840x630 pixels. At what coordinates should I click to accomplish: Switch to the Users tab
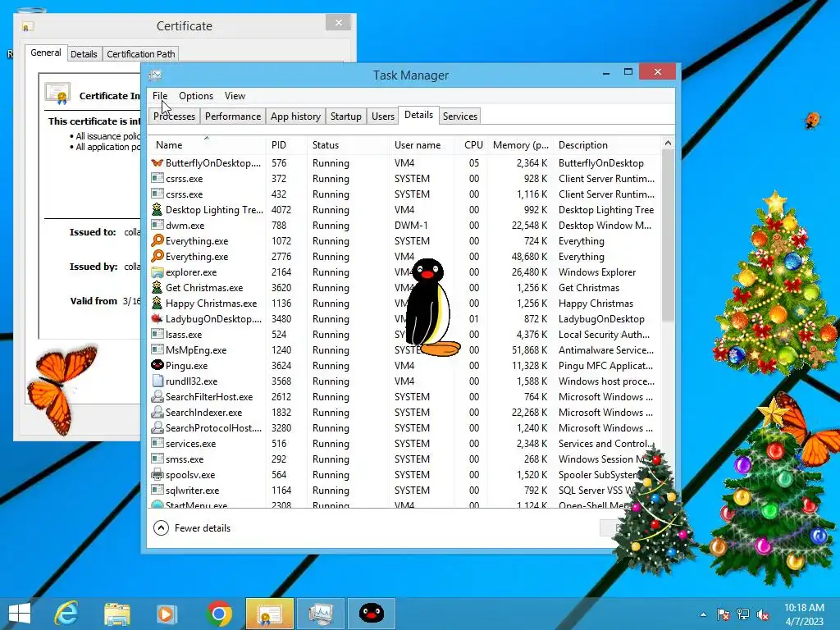pos(383,116)
